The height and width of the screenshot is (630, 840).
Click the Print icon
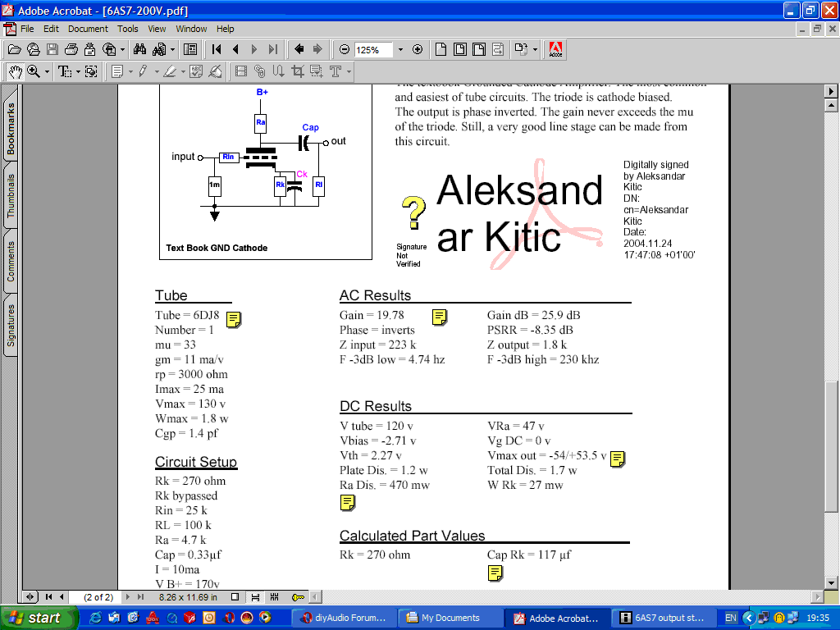tap(71, 50)
